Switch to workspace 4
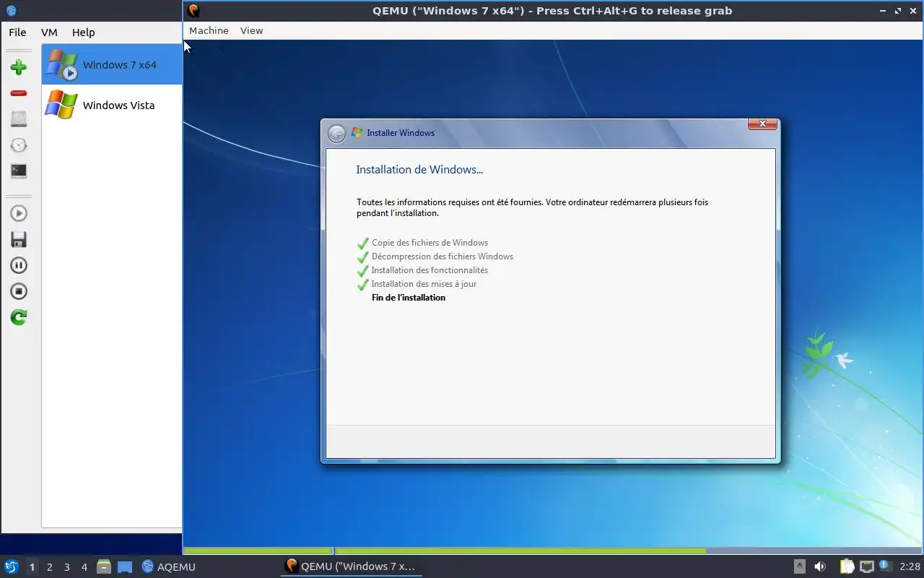924x578 pixels. (84, 567)
